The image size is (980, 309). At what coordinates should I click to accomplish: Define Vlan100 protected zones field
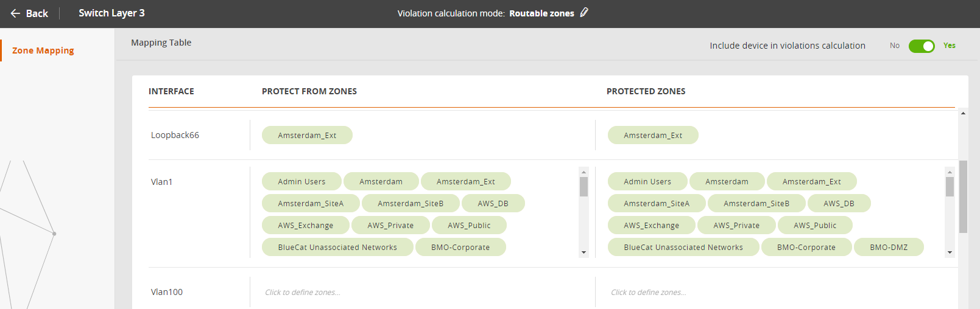(x=777, y=293)
